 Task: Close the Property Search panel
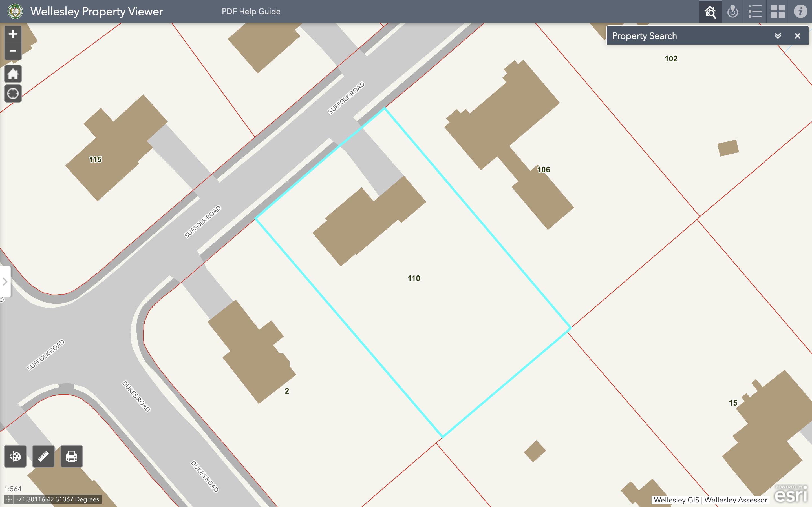(798, 36)
